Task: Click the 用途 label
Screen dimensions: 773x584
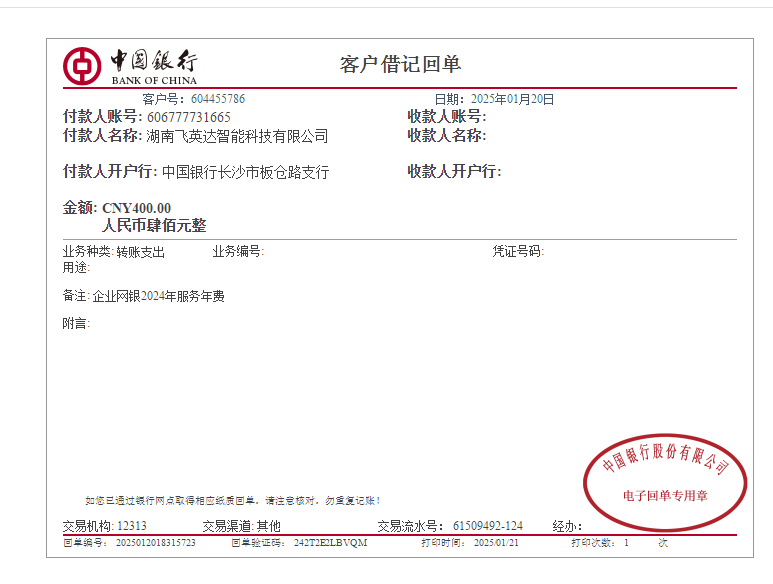Action: coord(76,268)
